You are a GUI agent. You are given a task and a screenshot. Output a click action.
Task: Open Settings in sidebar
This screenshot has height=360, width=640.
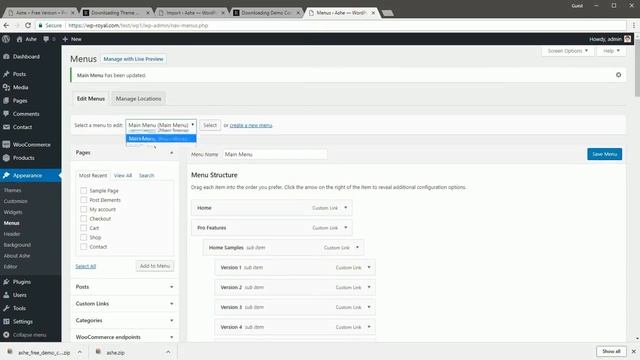point(22,322)
